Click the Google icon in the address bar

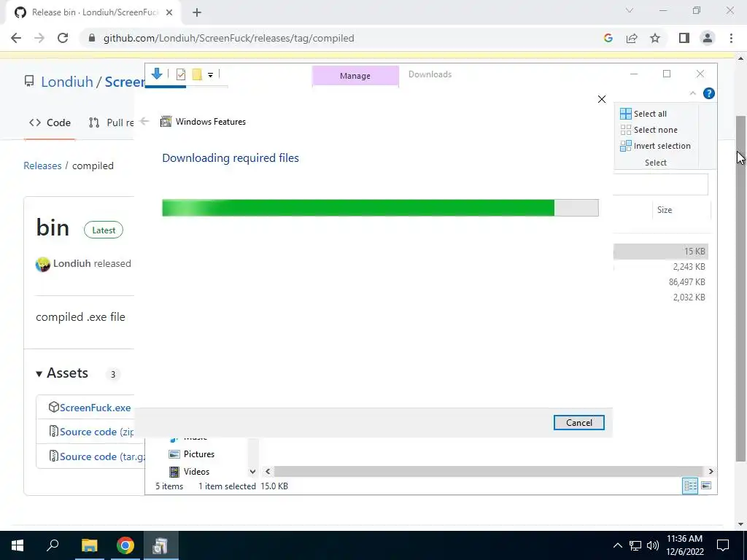coord(608,38)
